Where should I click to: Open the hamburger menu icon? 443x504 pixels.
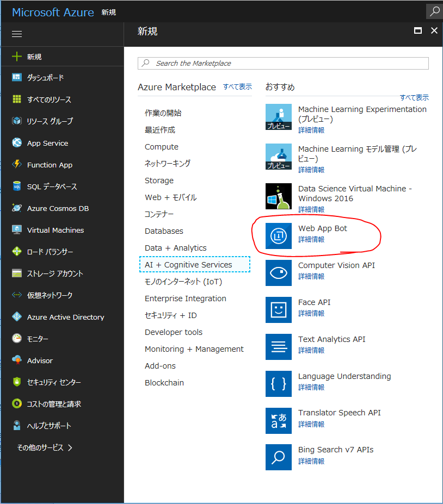click(x=17, y=34)
